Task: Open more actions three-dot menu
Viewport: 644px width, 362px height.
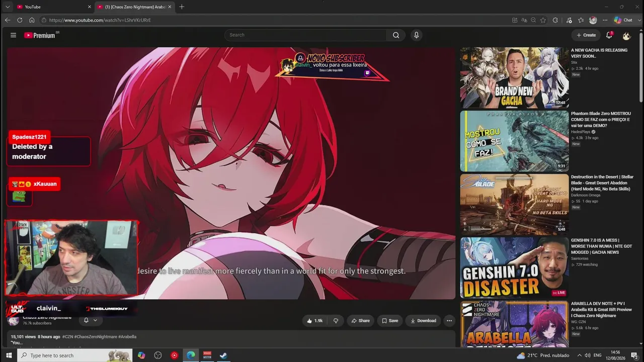Action: point(449,321)
